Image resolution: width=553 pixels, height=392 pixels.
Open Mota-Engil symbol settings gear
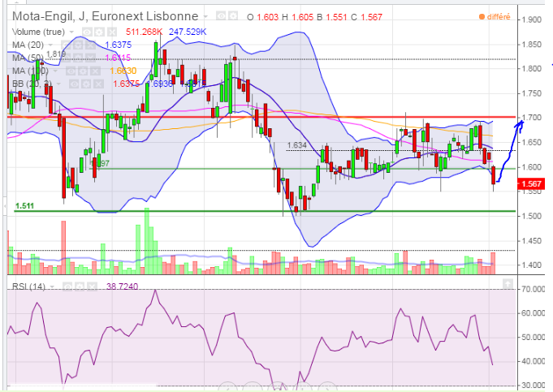(233, 16)
